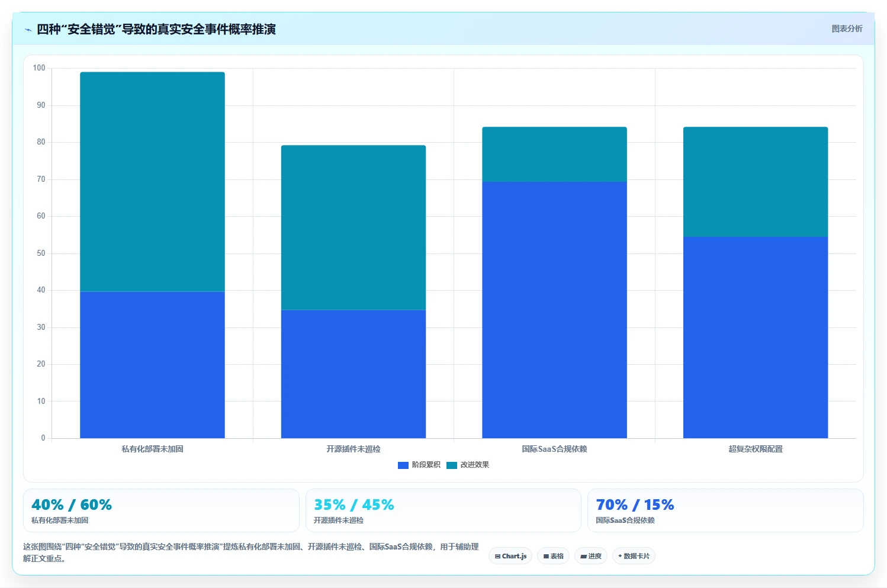Click the 表格 tag chip
Image resolution: width=887 pixels, height=588 pixels.
coord(553,556)
